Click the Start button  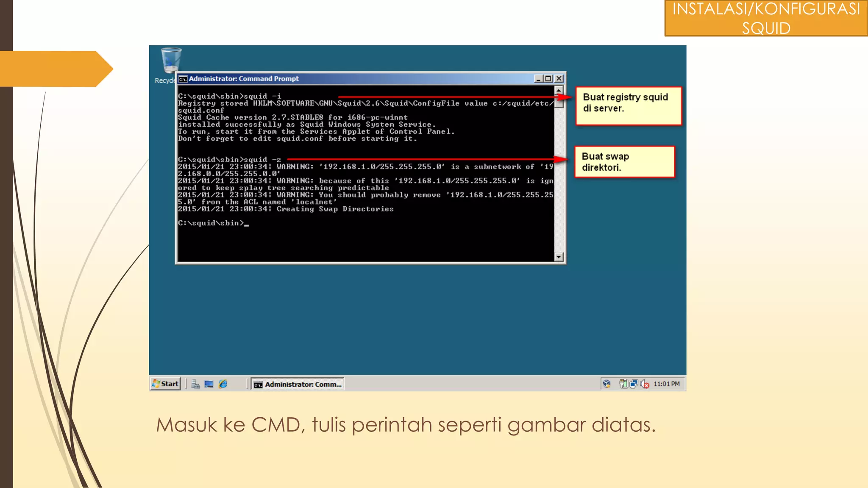[x=165, y=384]
